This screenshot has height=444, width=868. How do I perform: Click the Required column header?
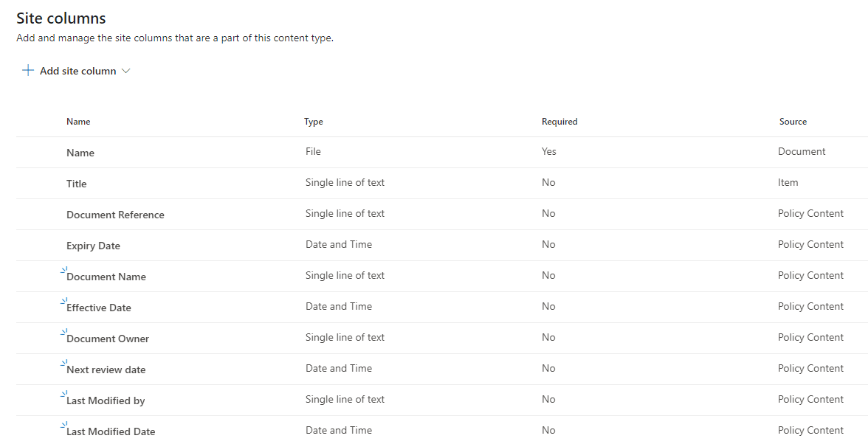pos(559,122)
